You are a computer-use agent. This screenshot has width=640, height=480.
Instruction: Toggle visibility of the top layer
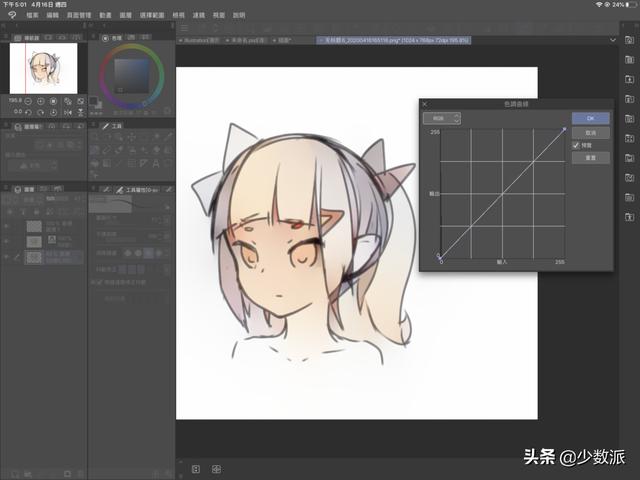click(x=6, y=226)
